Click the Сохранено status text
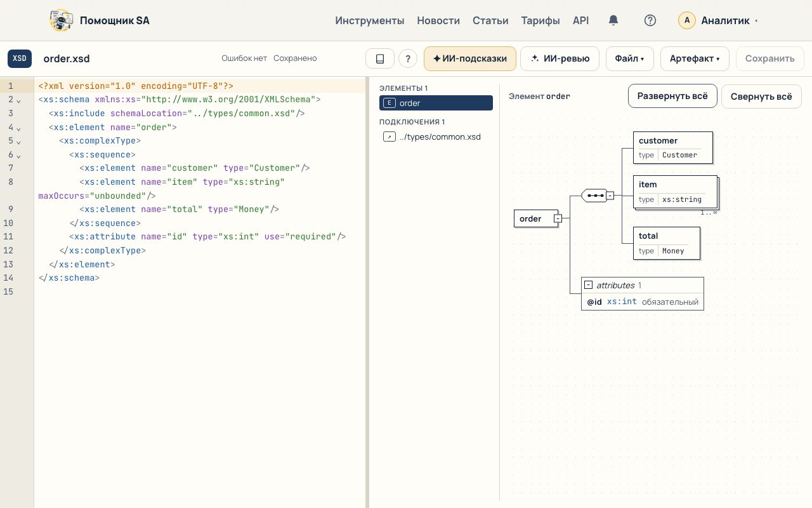This screenshot has width=812, height=508. pyautogui.click(x=295, y=58)
